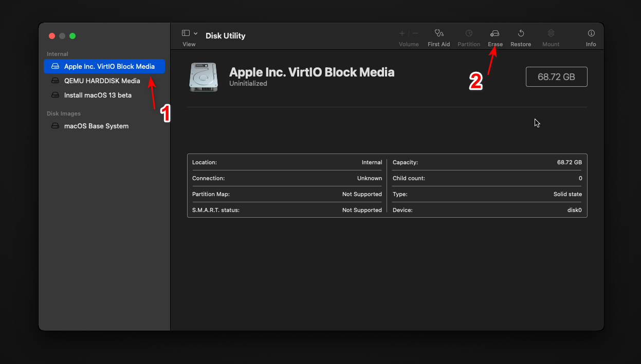
Task: Click the First Aid stethoscope icon
Action: click(438, 33)
